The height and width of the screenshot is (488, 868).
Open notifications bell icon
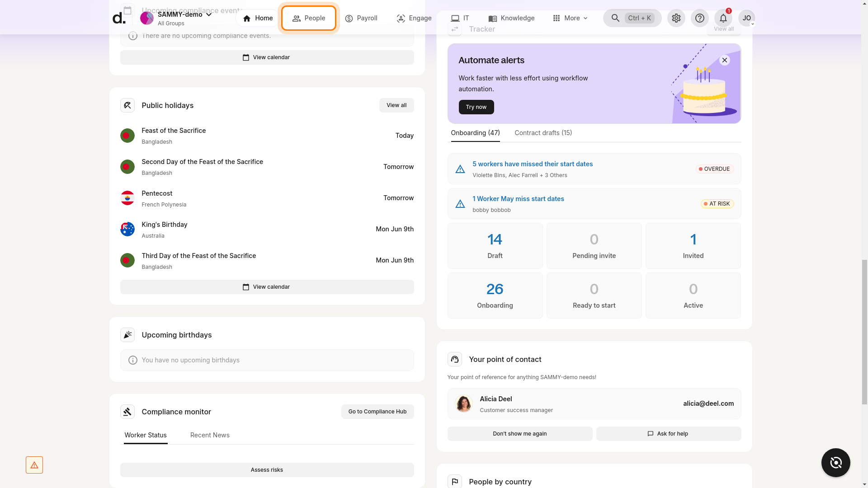723,18
